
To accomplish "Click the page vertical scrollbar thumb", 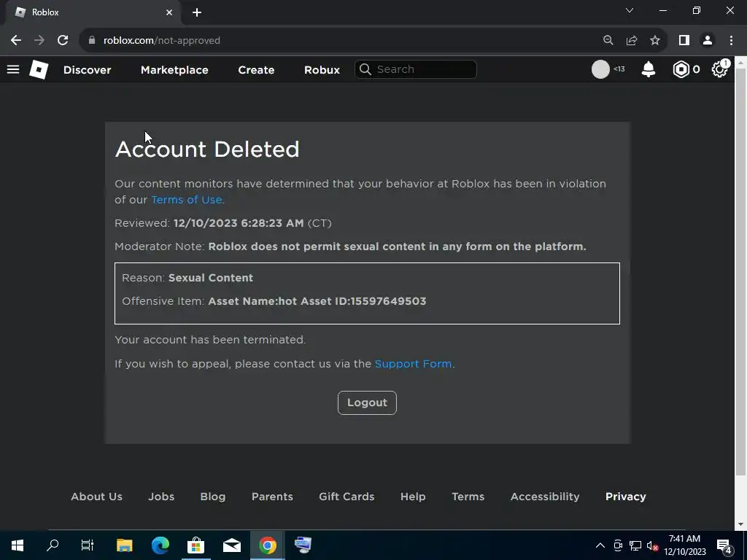I will coord(740,271).
